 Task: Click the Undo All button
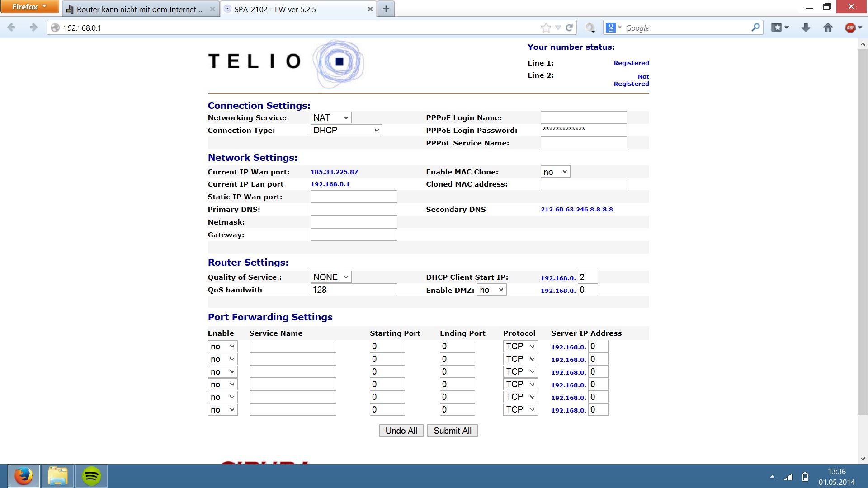401,431
